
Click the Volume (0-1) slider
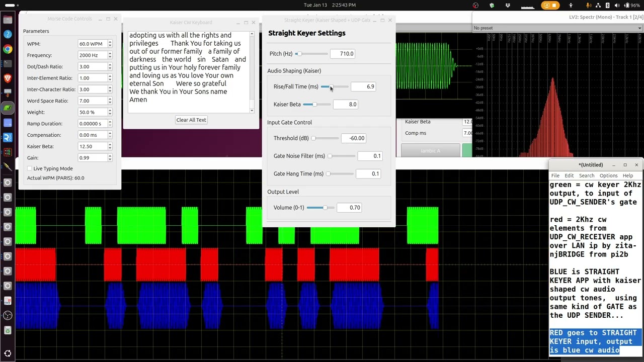pos(320,208)
